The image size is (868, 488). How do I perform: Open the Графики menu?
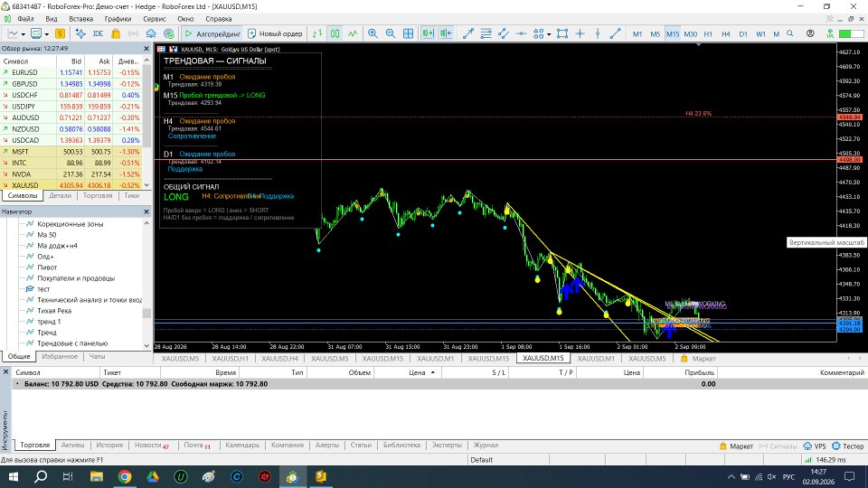pyautogui.click(x=118, y=19)
